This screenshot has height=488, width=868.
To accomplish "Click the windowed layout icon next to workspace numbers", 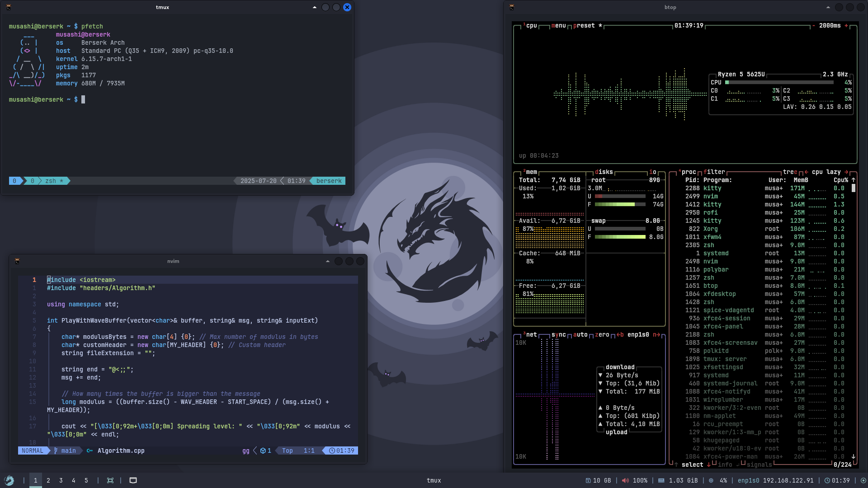I will pos(110,480).
